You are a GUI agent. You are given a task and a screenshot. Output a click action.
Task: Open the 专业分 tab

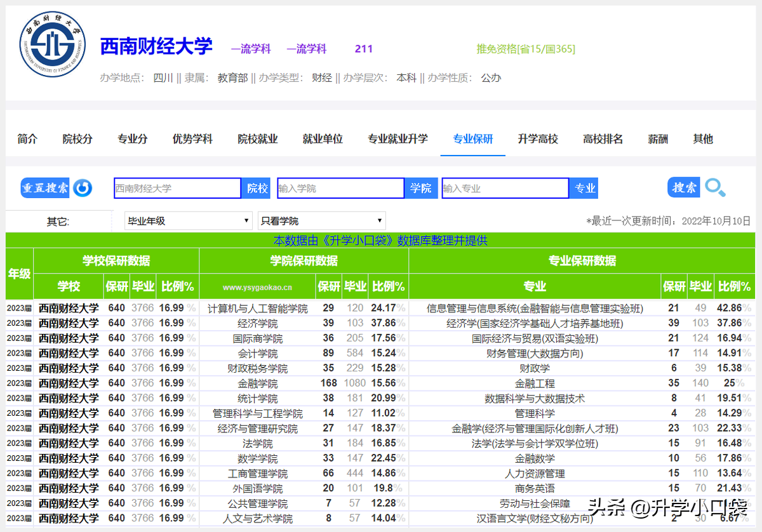point(133,139)
